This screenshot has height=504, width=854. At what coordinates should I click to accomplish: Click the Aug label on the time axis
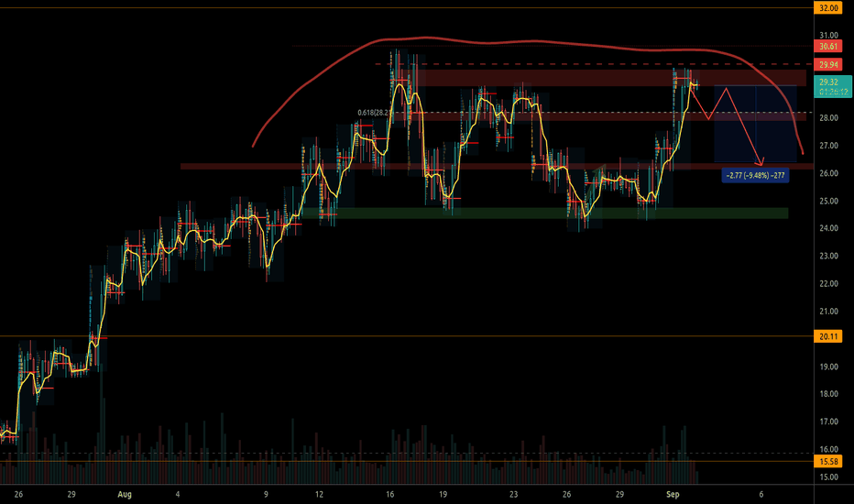tap(125, 495)
